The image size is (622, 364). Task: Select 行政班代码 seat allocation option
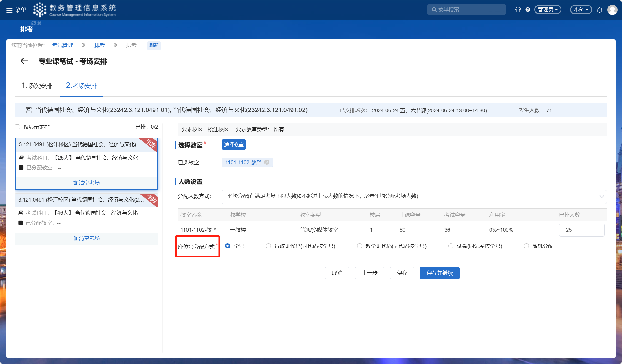coord(268,246)
